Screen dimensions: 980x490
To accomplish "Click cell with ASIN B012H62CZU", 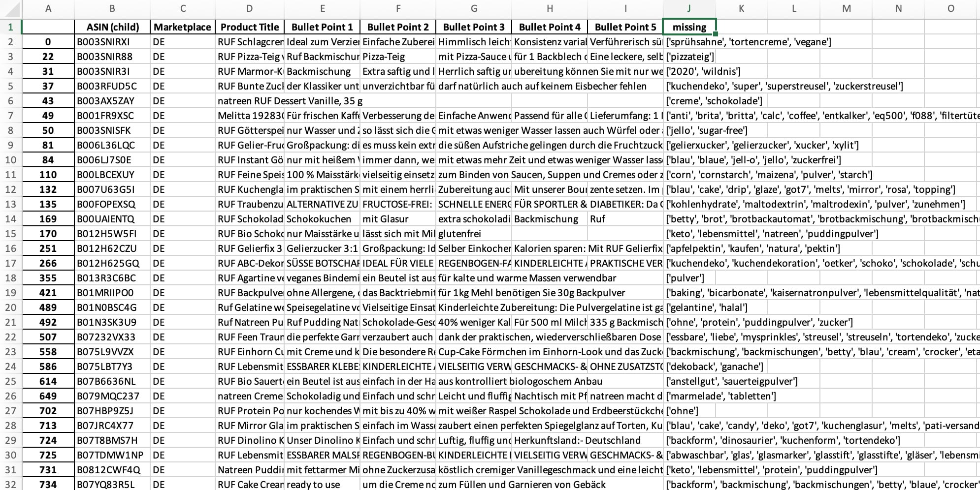I will click(x=112, y=248).
